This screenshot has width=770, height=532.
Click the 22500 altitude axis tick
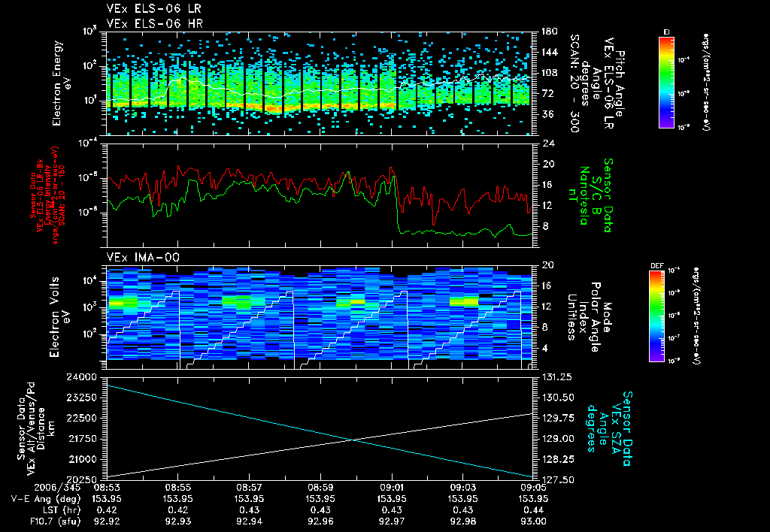point(81,418)
